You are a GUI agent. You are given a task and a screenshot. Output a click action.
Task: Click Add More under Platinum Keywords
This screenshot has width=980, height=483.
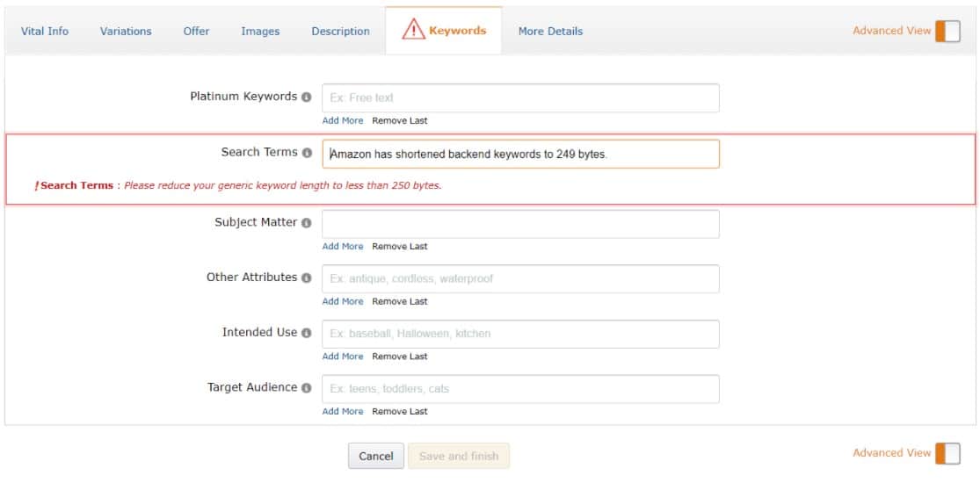pos(343,120)
